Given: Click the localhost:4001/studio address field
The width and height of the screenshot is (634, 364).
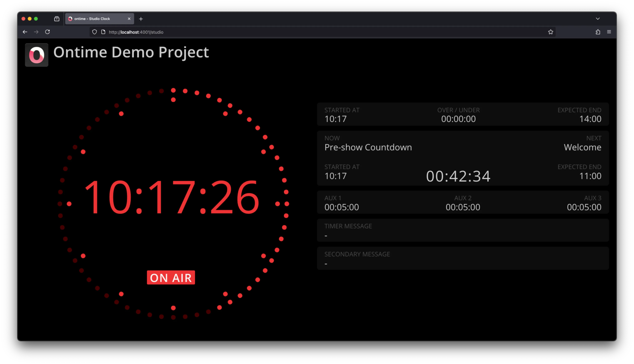Looking at the screenshot, I should click(x=300, y=32).
